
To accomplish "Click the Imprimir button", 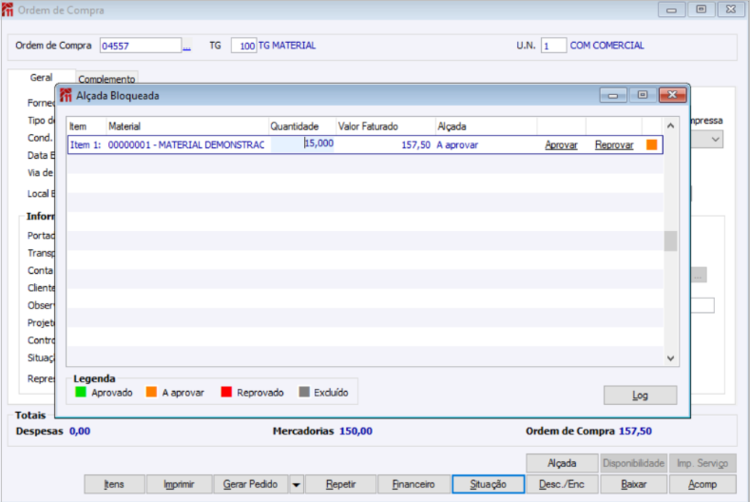I will pyautogui.click(x=179, y=484).
